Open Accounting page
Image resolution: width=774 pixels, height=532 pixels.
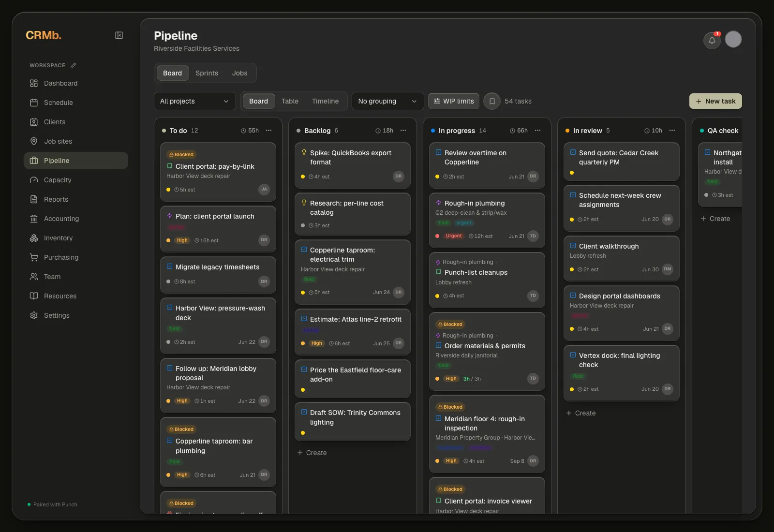tap(76, 219)
